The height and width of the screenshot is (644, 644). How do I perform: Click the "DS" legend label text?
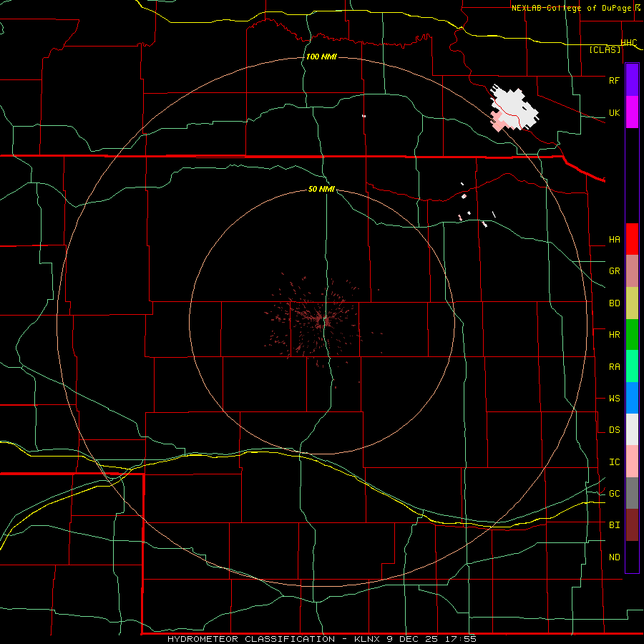[614, 430]
